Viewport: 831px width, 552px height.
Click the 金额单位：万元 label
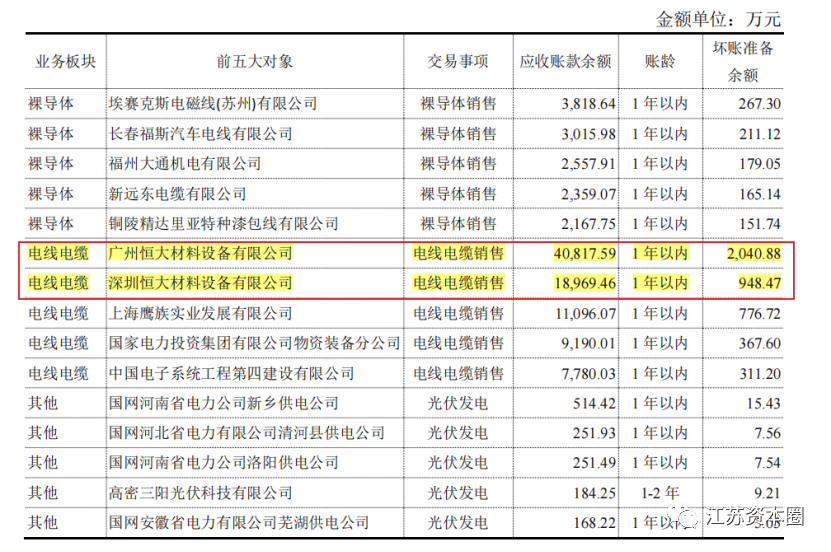pos(718,20)
